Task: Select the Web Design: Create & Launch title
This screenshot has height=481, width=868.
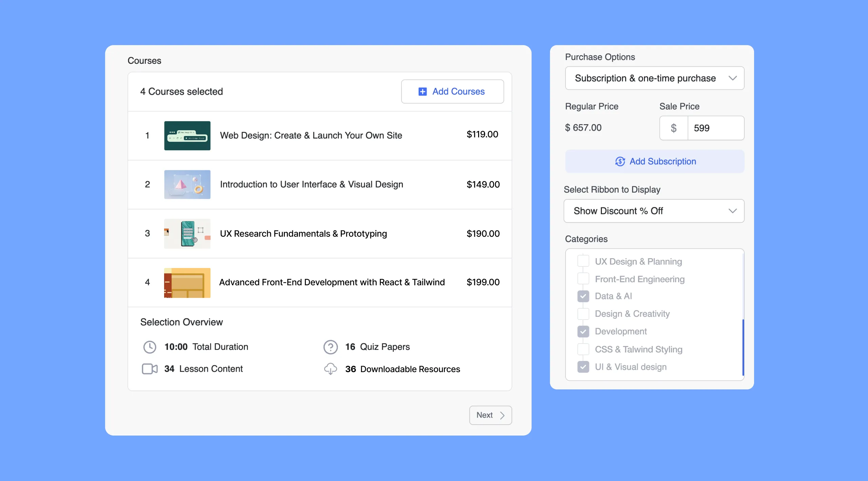Action: 311,135
